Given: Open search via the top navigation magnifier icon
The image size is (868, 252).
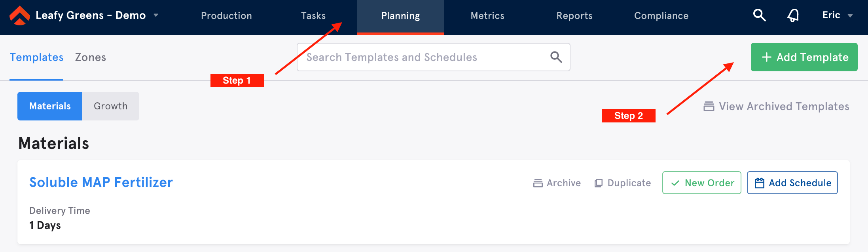Looking at the screenshot, I should [x=759, y=15].
